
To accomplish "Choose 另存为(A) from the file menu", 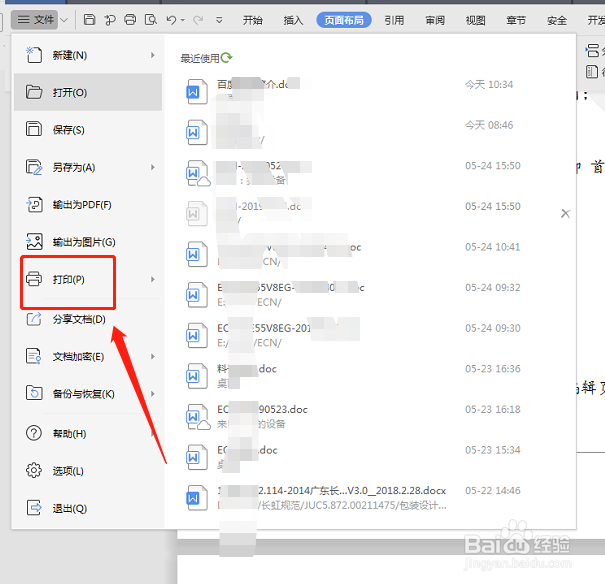I will 88,167.
